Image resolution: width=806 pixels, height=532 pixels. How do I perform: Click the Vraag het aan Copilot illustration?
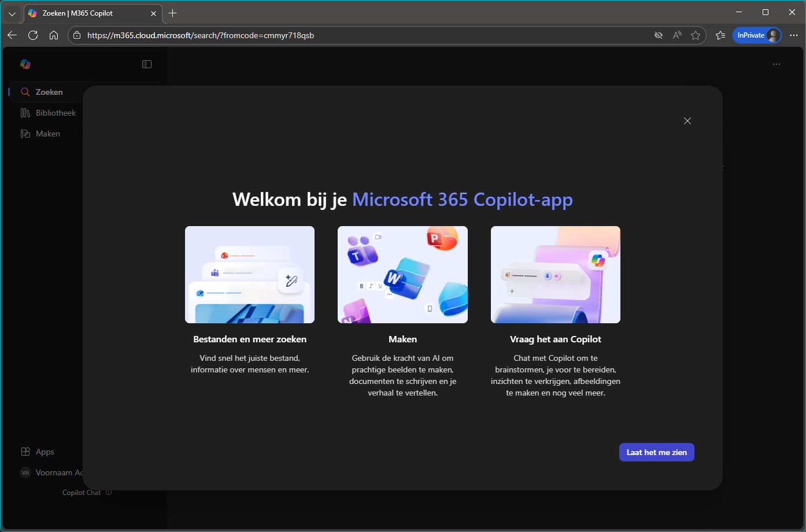(556, 275)
